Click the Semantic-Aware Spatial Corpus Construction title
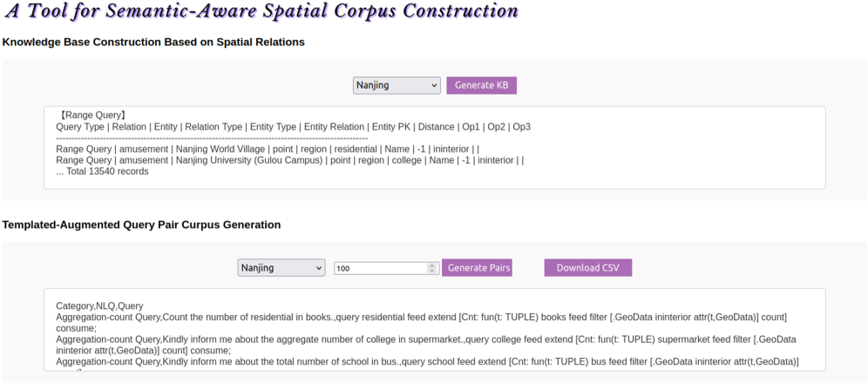Screen dimensions: 868x383 (x=261, y=11)
